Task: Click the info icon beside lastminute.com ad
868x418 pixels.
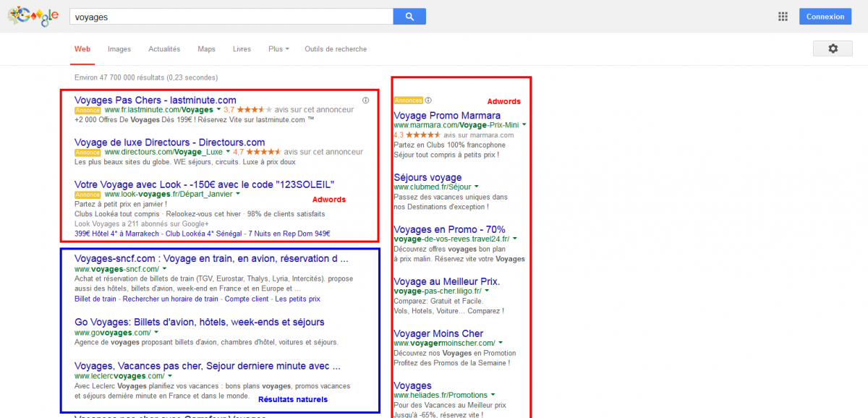Action: [x=366, y=100]
